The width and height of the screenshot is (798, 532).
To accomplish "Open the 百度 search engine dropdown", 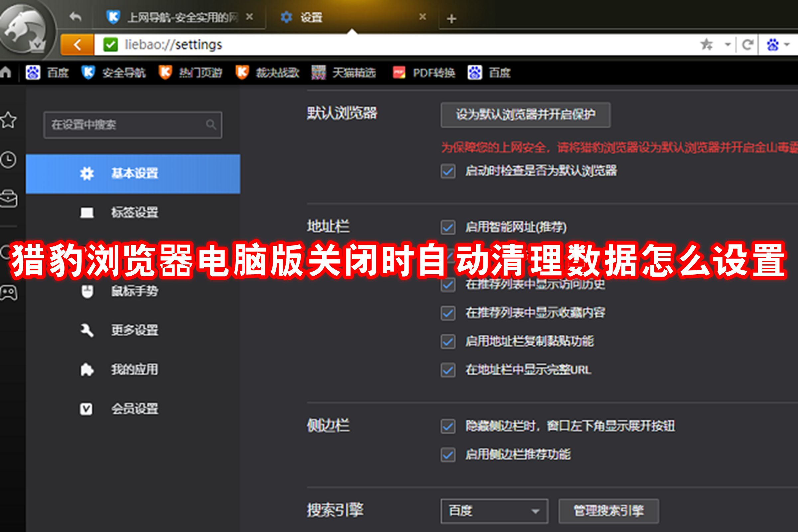I will pos(494,511).
